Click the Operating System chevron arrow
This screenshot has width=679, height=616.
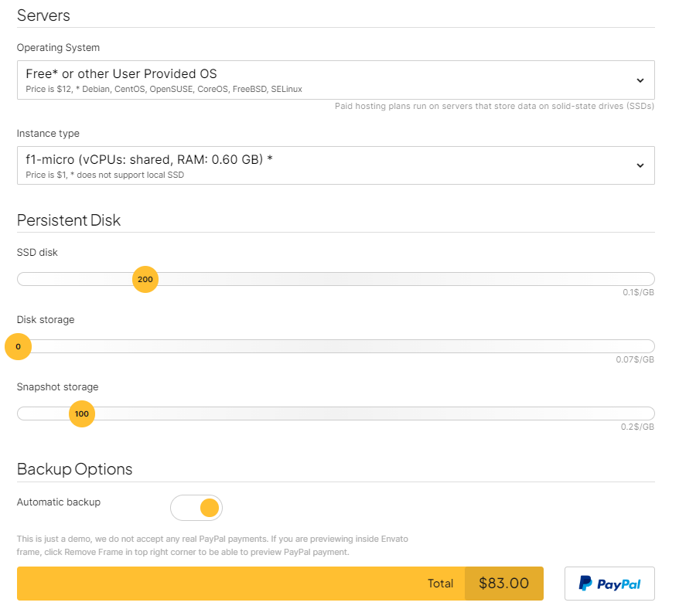[640, 80]
